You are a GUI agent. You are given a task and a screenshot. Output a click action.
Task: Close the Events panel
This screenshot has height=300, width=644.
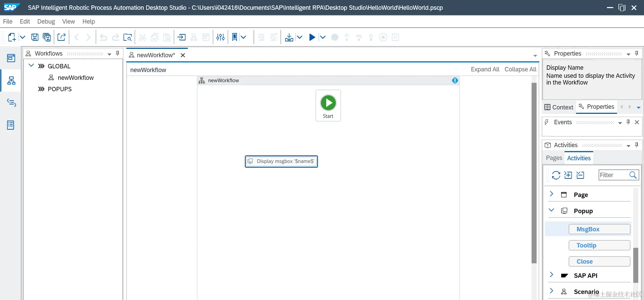(x=637, y=122)
